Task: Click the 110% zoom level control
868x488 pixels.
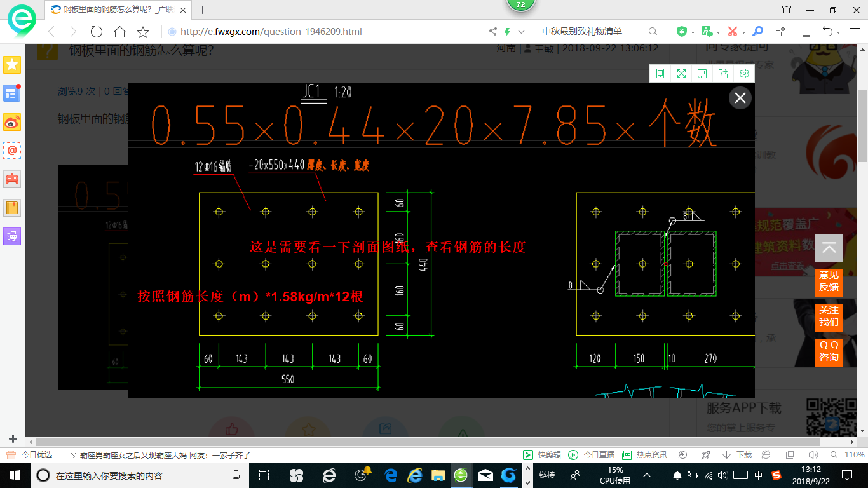Action: pos(848,455)
